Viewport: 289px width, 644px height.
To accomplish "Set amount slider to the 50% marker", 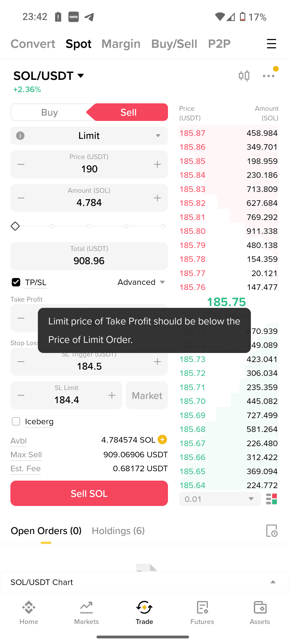I will pyautogui.click(x=89, y=226).
